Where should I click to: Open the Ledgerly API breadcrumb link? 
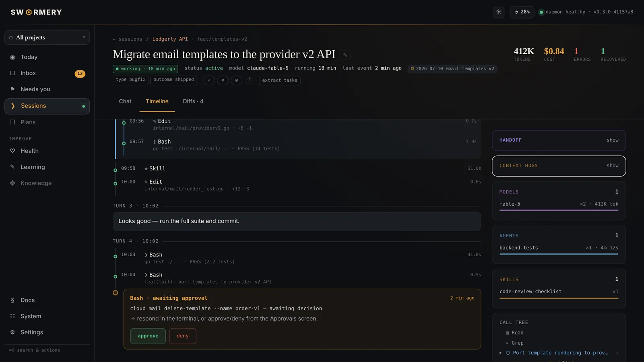point(170,39)
